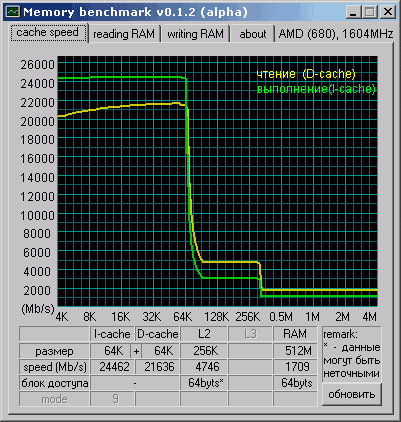Open the reading RAM tab
This screenshot has width=401, height=422.
[124, 34]
